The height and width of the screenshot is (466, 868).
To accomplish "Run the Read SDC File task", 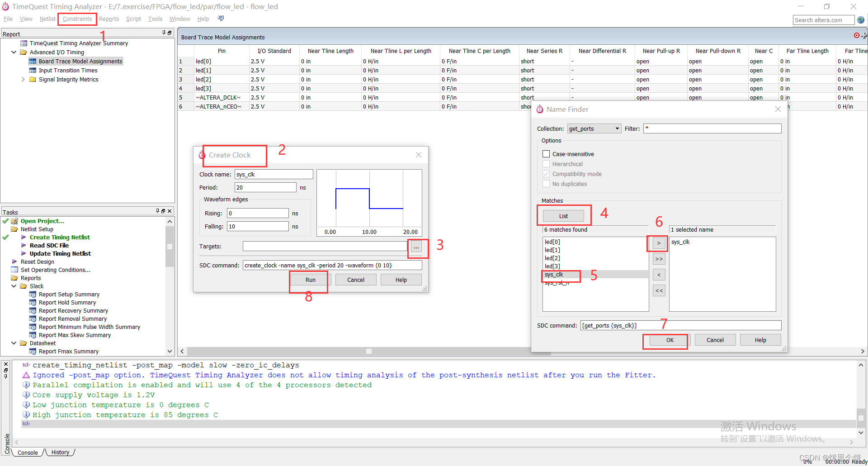I will [49, 246].
